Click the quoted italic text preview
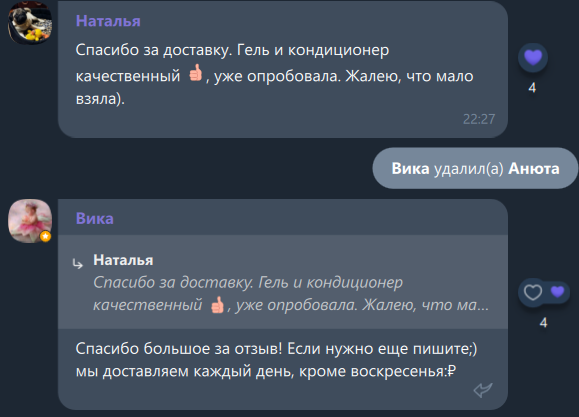Image resolution: width=579 pixels, height=417 pixels. pos(291,294)
